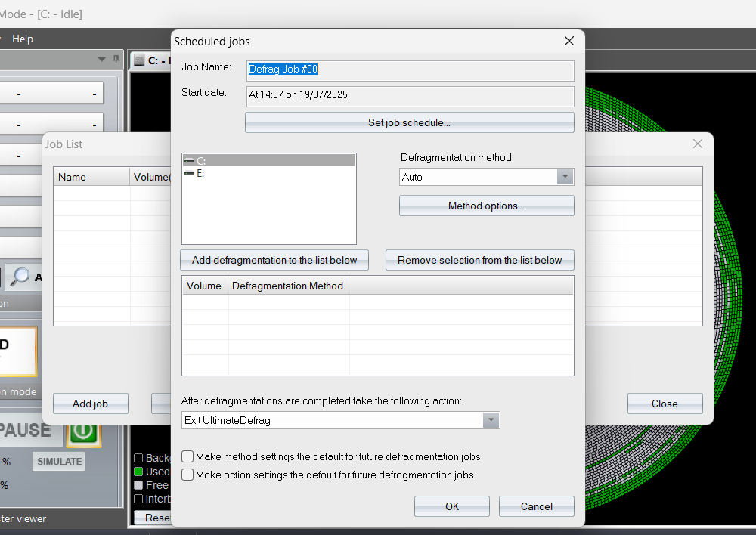Open Method options
This screenshot has height=535, width=756.
point(486,206)
